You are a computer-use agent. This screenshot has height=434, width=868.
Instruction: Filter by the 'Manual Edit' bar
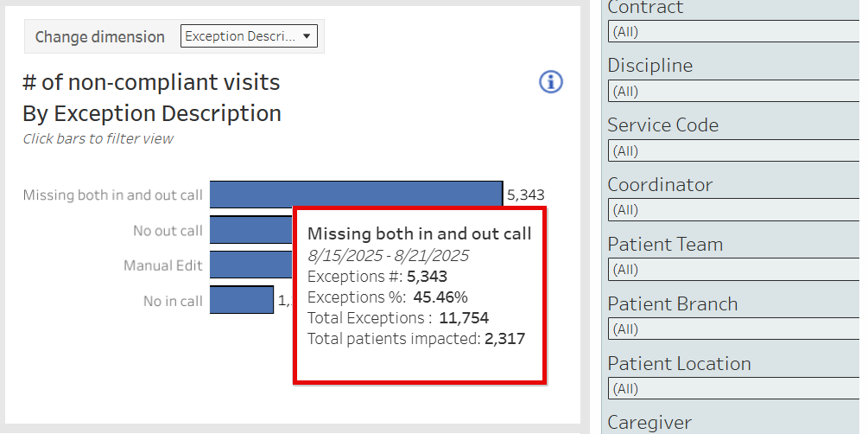tap(250, 265)
